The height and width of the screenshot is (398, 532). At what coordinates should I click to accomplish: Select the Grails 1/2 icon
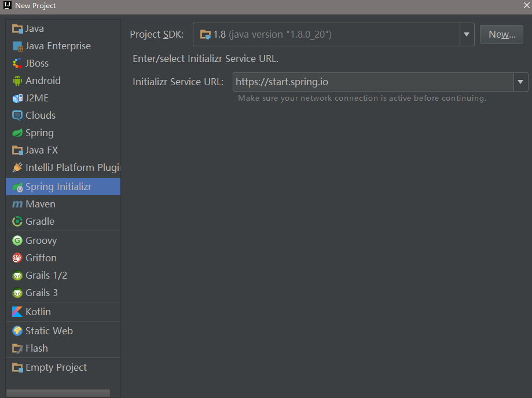17,275
